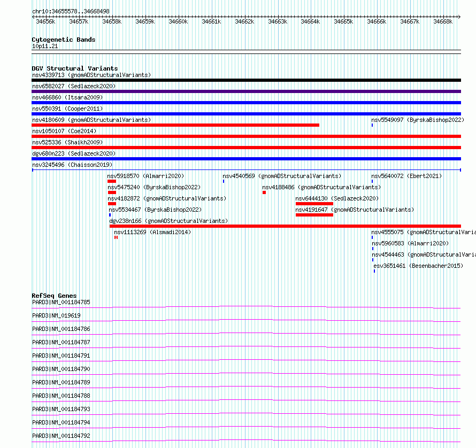The image size is (476, 448).
Task: Open PARD3|NM_001184794 transcript
Action: (61, 422)
